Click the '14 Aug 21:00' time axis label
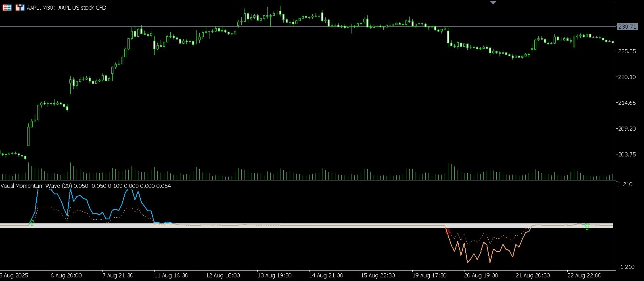The height and width of the screenshot is (281, 644). (326, 276)
